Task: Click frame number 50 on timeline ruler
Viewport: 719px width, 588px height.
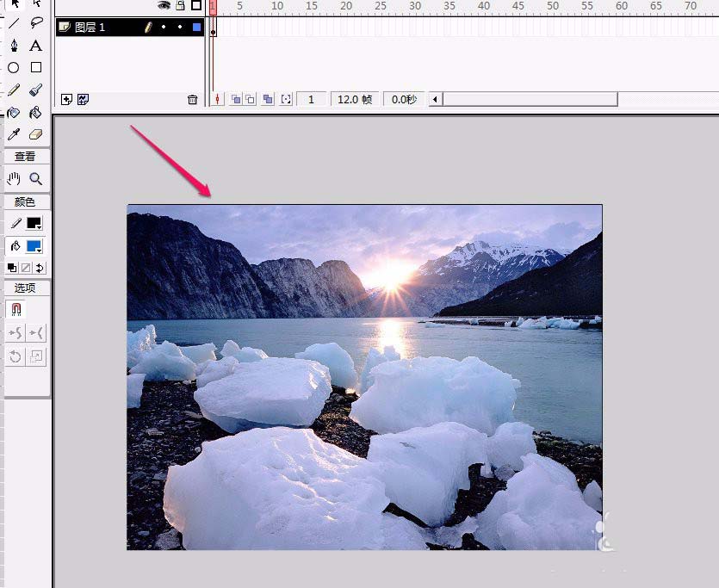Action: click(x=553, y=6)
